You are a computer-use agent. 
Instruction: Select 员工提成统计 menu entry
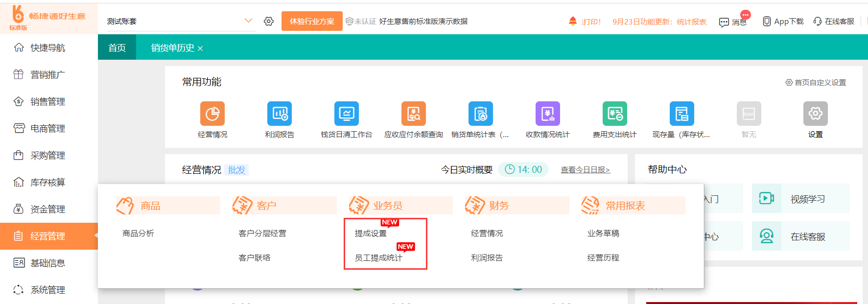(378, 257)
